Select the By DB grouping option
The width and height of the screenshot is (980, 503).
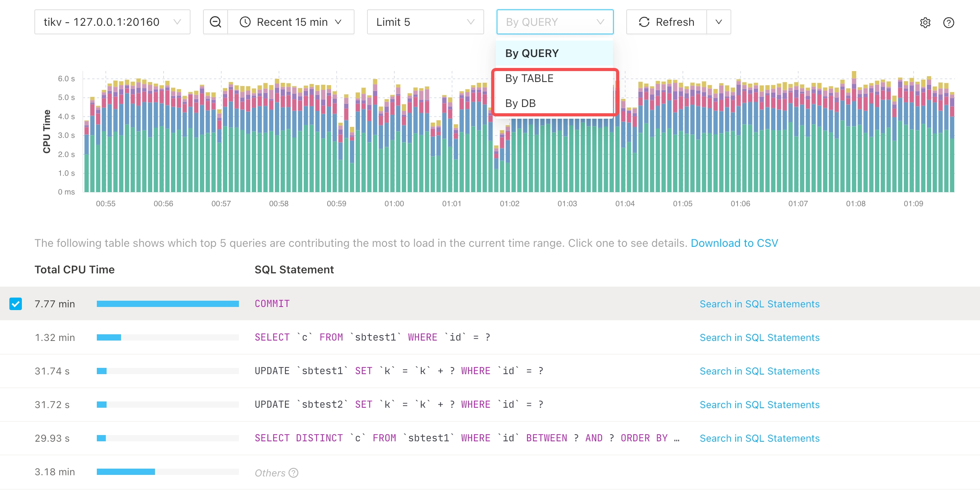[x=521, y=103]
